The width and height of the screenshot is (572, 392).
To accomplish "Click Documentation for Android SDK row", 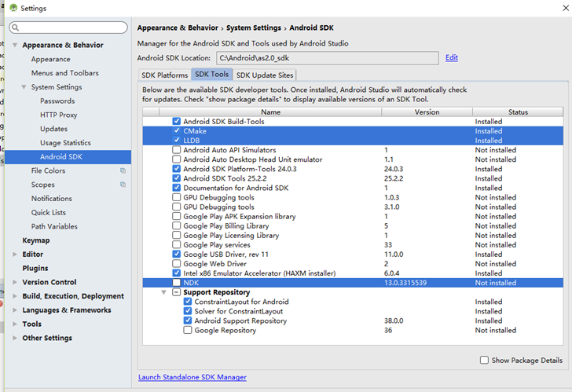I will tap(353, 188).
